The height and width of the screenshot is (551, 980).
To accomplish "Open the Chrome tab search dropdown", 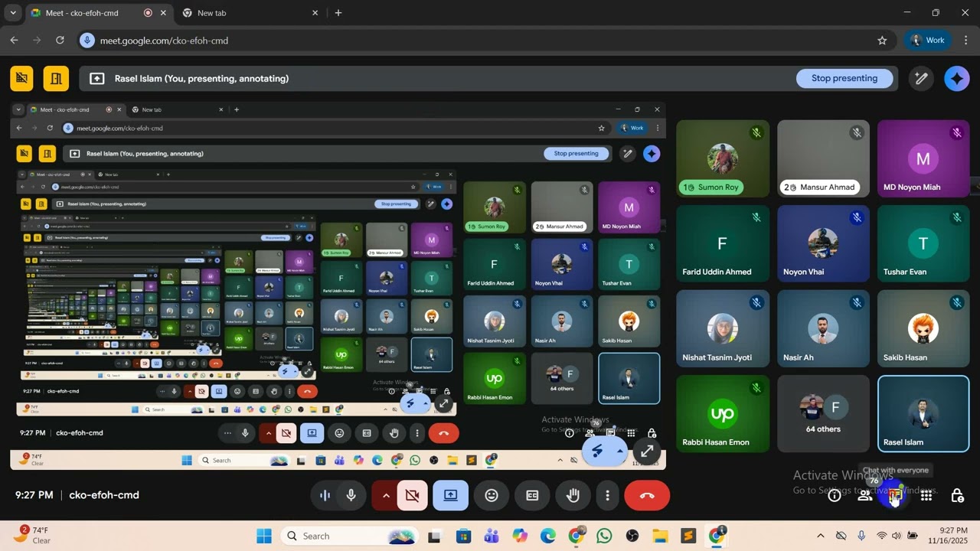I will (x=12, y=13).
